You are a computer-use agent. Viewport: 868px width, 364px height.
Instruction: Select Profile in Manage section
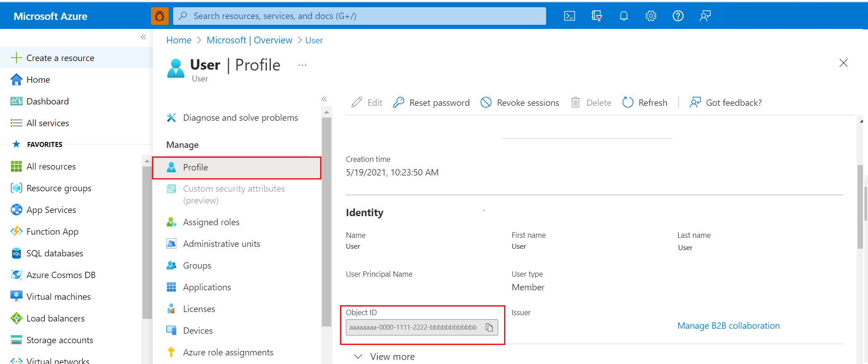click(237, 168)
